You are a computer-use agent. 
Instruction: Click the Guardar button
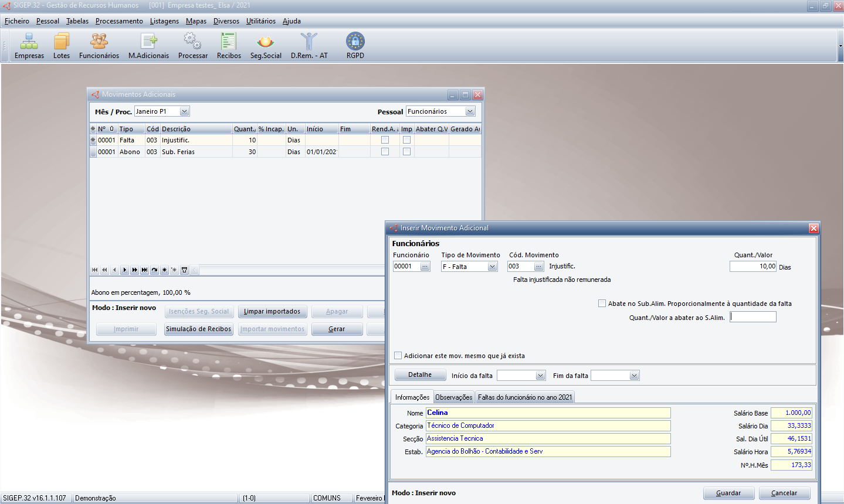tap(728, 493)
